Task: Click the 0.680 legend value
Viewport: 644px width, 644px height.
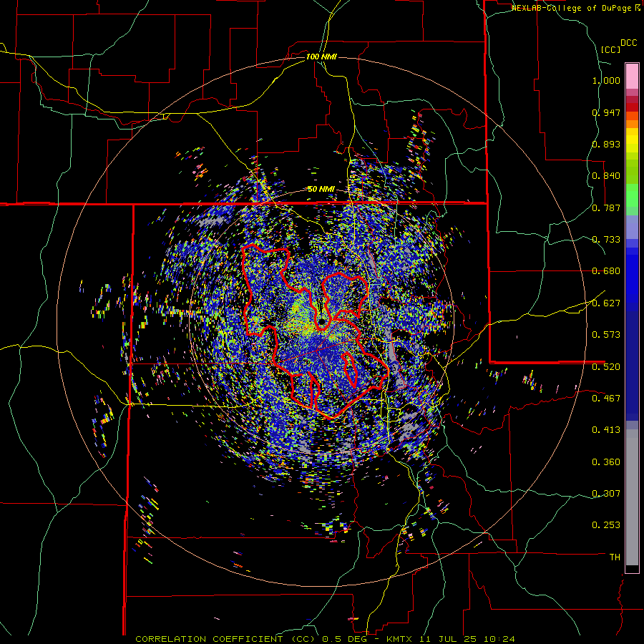Action: point(606,271)
